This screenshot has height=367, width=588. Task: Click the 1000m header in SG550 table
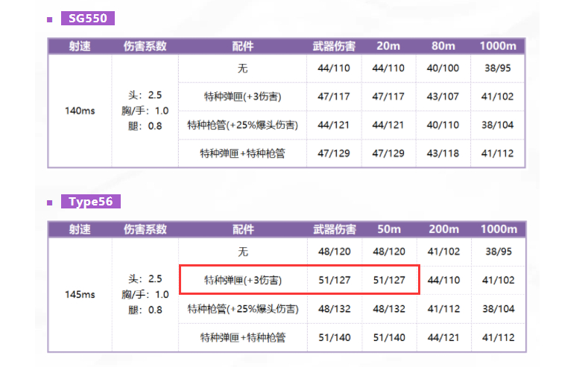point(498,46)
